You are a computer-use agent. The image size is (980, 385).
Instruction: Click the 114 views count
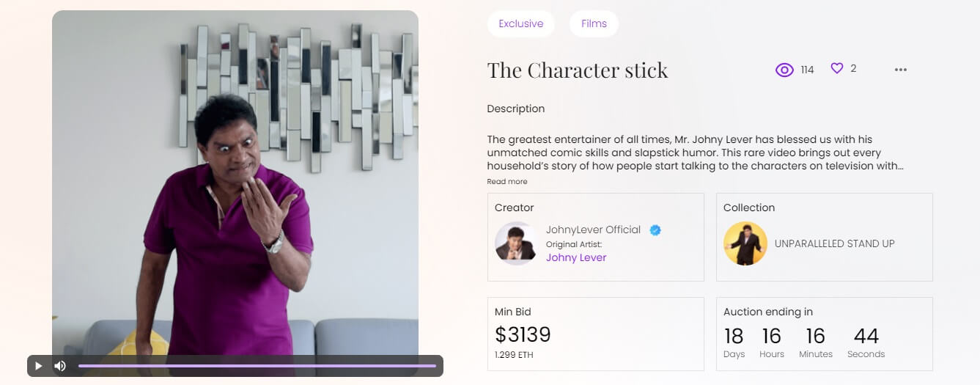click(x=807, y=70)
